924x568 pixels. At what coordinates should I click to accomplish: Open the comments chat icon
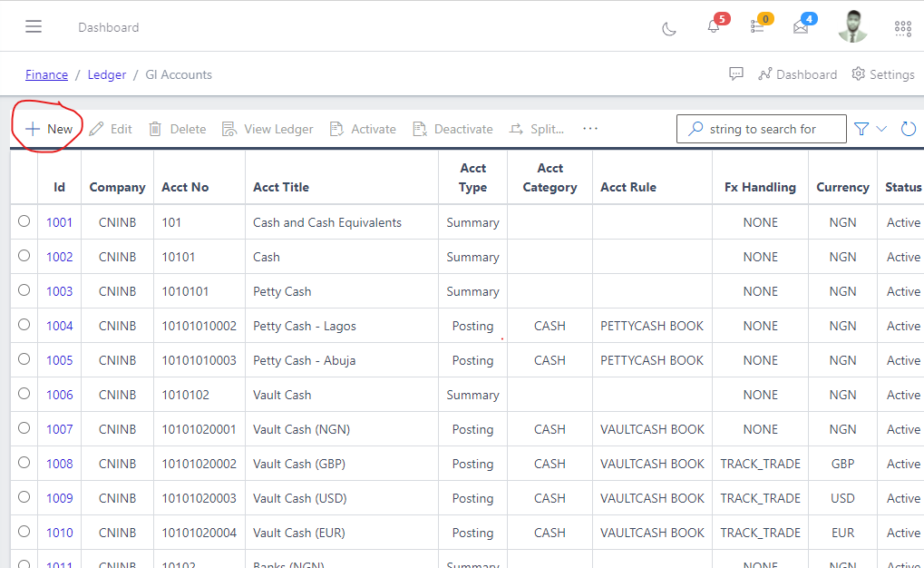pos(736,74)
